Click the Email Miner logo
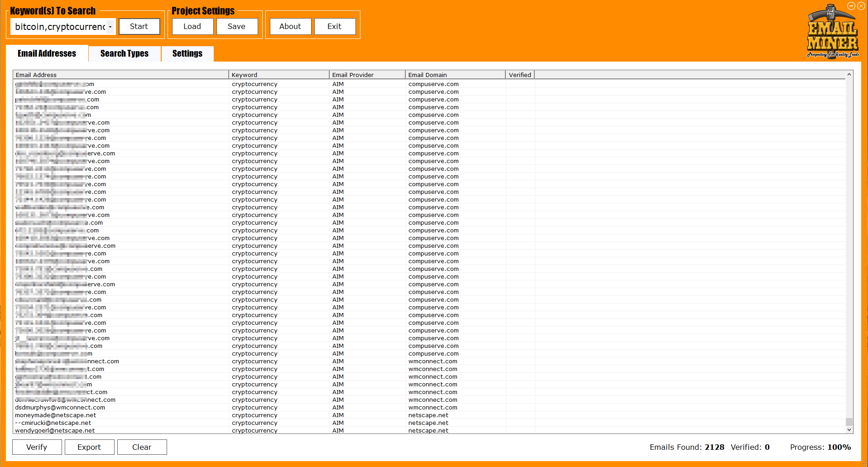 [x=832, y=33]
